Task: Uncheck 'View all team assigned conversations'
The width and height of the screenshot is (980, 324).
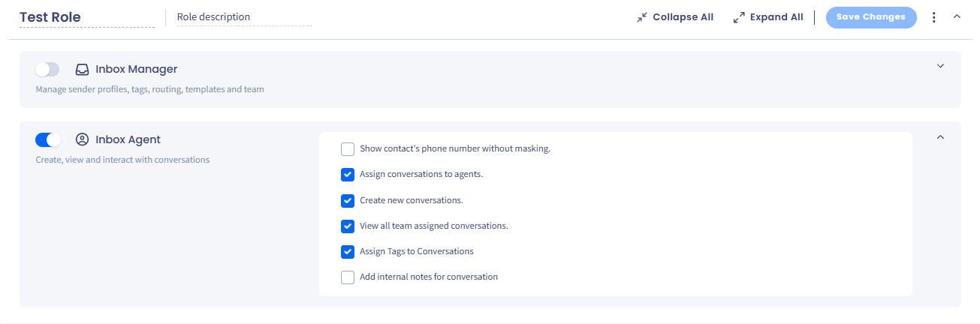Action: 348,226
